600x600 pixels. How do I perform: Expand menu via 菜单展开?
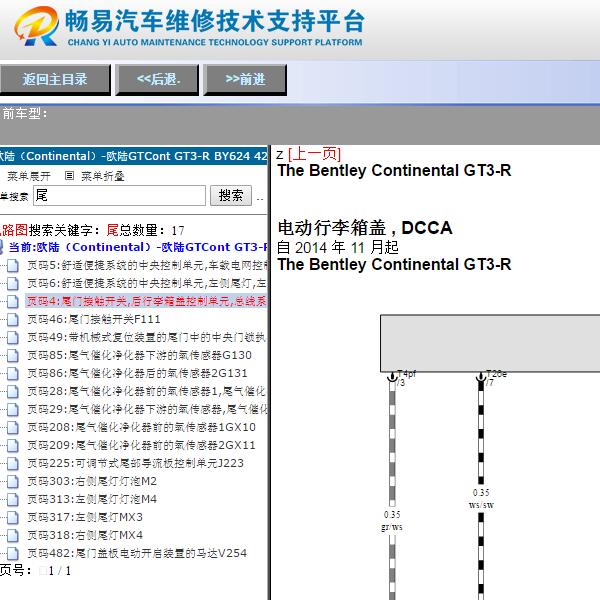29,176
